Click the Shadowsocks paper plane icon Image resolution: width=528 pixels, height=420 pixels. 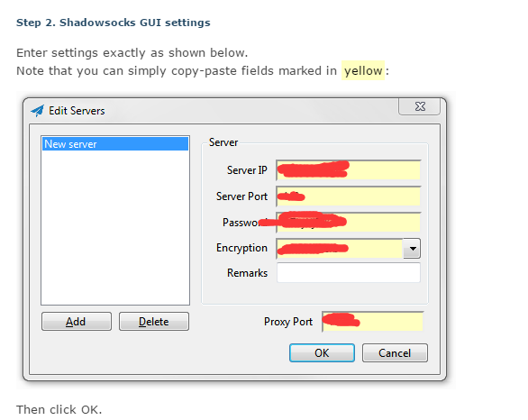pyautogui.click(x=37, y=111)
